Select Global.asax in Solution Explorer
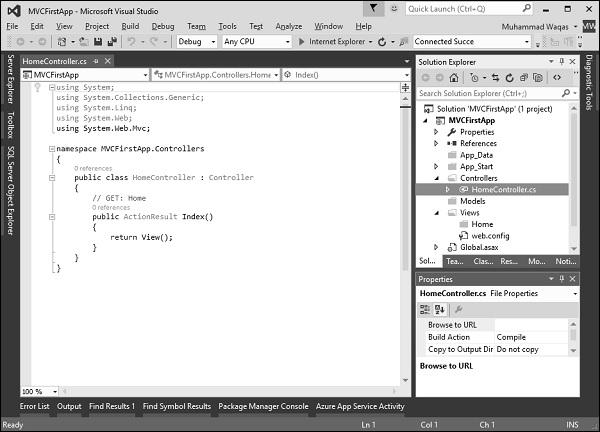Image resolution: width=600 pixels, height=432 pixels. (479, 247)
